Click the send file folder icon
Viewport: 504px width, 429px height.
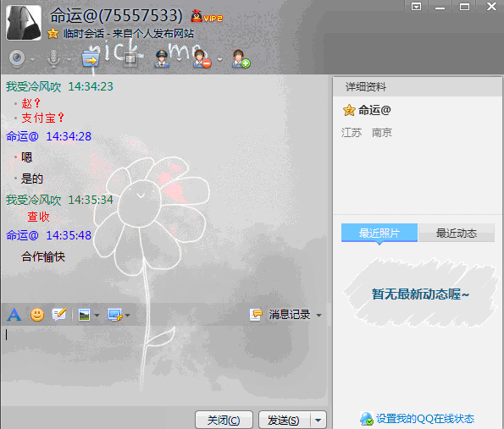coord(91,58)
